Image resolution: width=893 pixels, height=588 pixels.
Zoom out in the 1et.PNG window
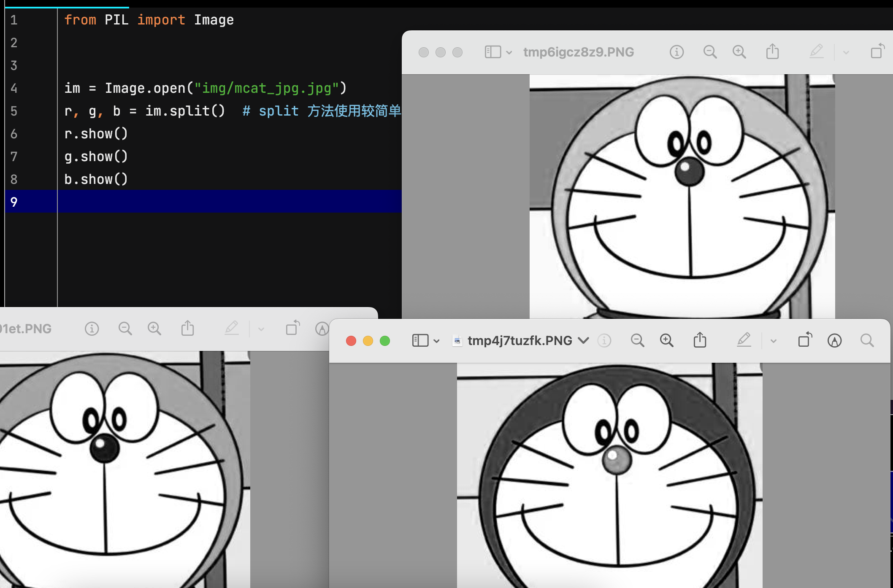pos(125,328)
